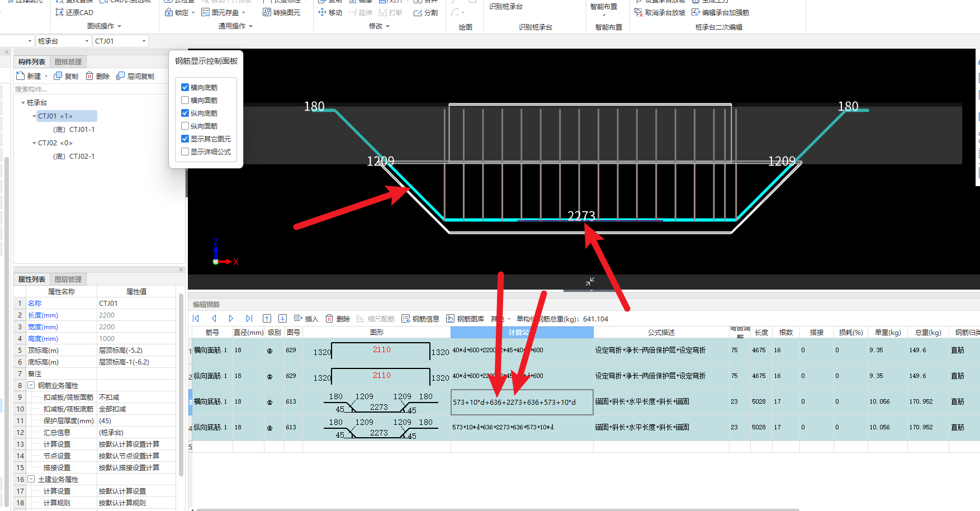This screenshot has height=511, width=980.
Task: Jump to last rebar row icon
Action: click(x=249, y=319)
